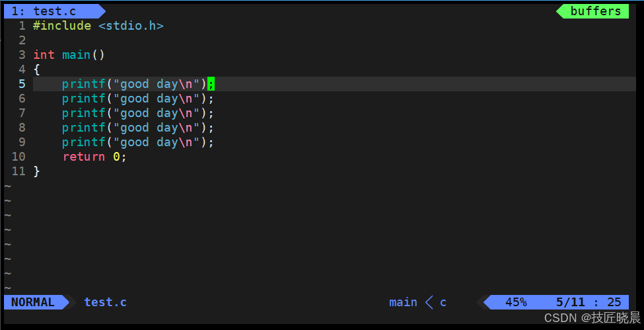Screen dimensions: 644x330
Task: Click the c filetype indicator
Action: (443, 302)
